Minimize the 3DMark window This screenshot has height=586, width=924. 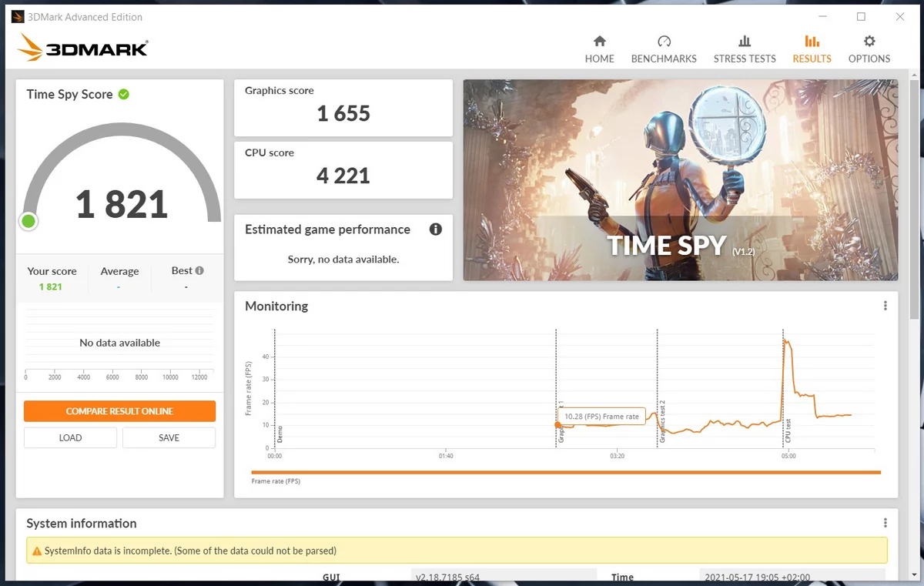pyautogui.click(x=822, y=16)
